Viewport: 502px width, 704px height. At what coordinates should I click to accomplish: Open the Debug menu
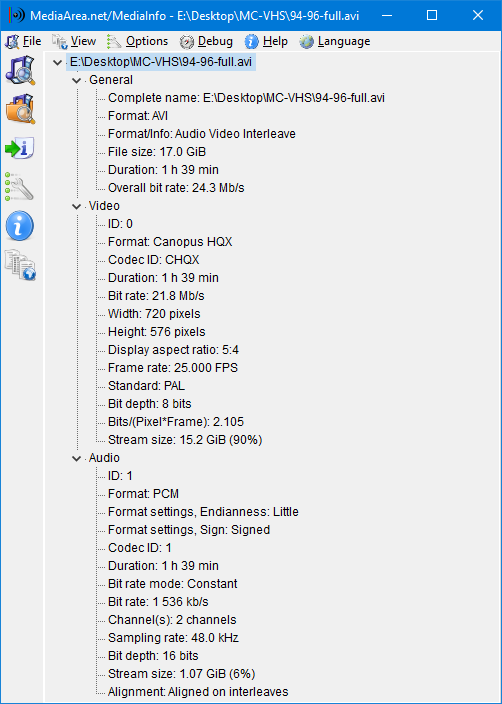(x=207, y=42)
